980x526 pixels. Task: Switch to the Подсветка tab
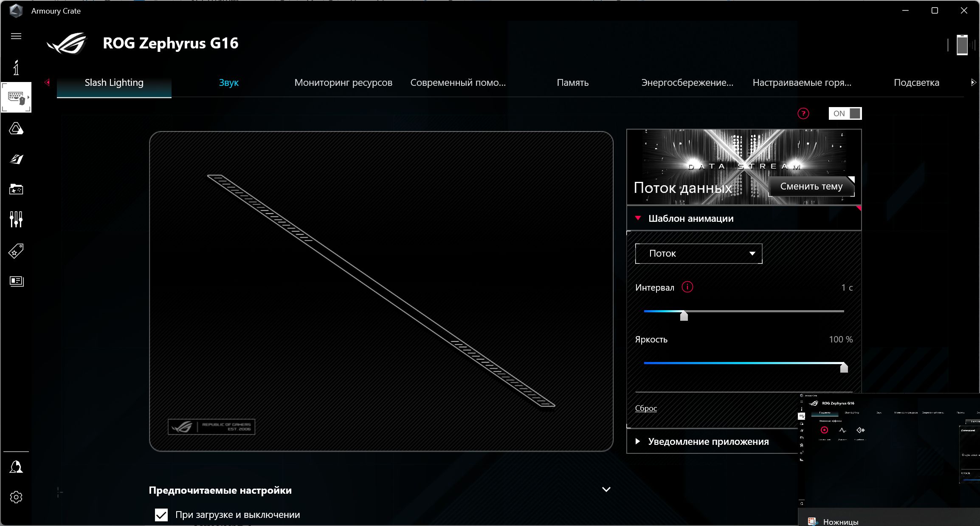tap(916, 82)
